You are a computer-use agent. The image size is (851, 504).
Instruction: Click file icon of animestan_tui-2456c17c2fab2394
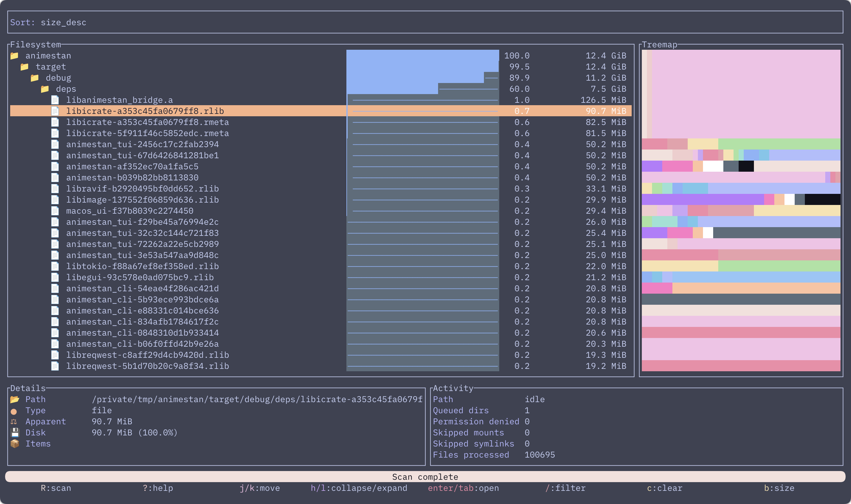(55, 144)
